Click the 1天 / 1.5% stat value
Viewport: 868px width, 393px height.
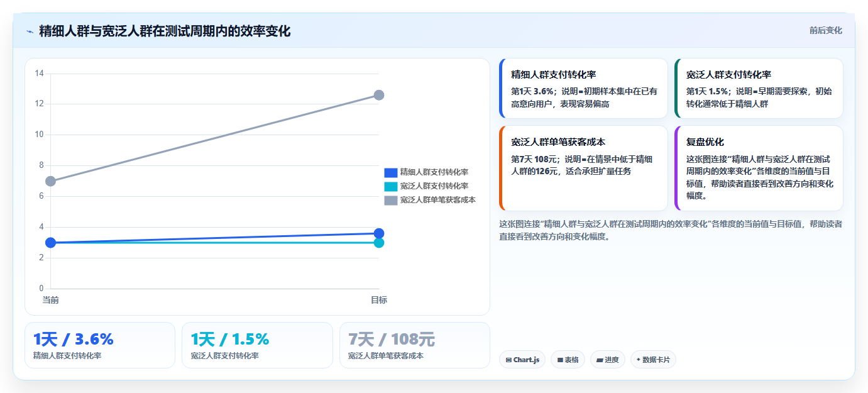[x=230, y=340]
